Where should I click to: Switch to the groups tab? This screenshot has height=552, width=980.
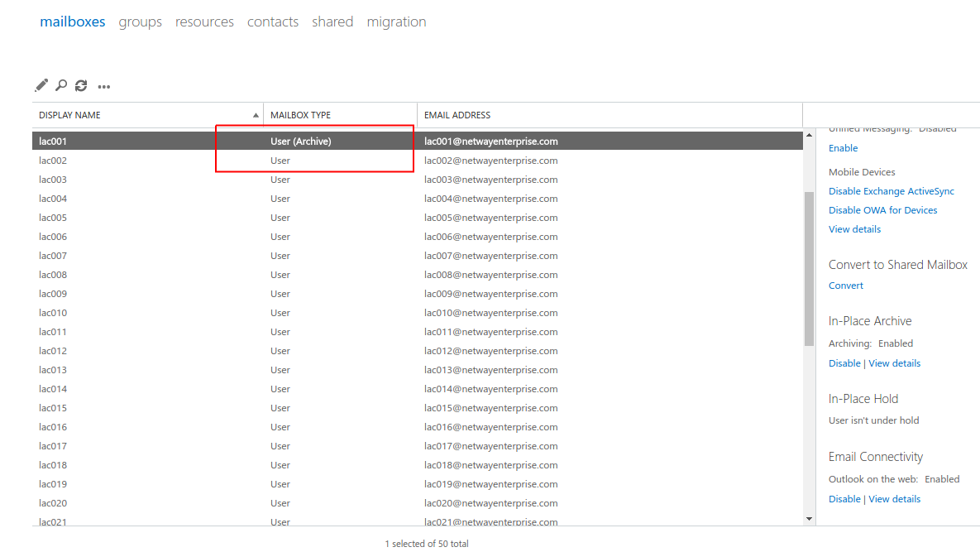(x=140, y=22)
